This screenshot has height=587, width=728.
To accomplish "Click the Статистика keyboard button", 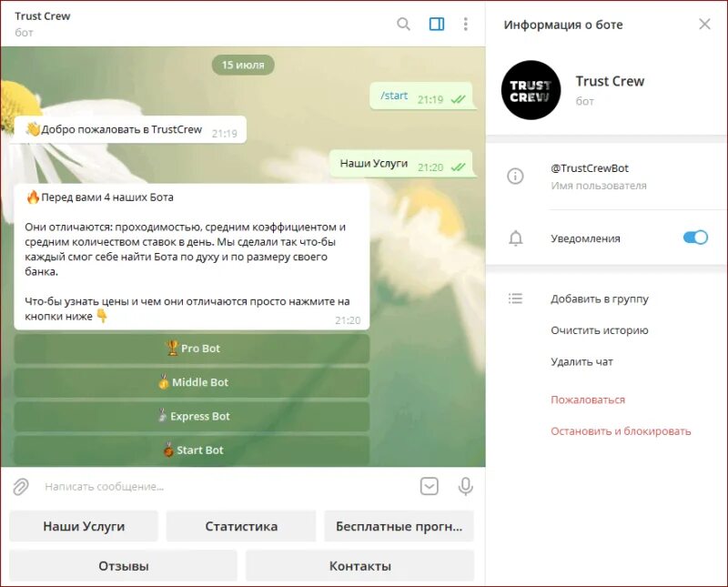I will 241,526.
